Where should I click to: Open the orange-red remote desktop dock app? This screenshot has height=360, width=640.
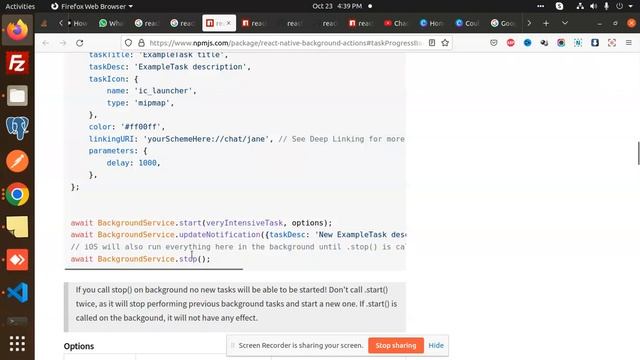pos(17,260)
